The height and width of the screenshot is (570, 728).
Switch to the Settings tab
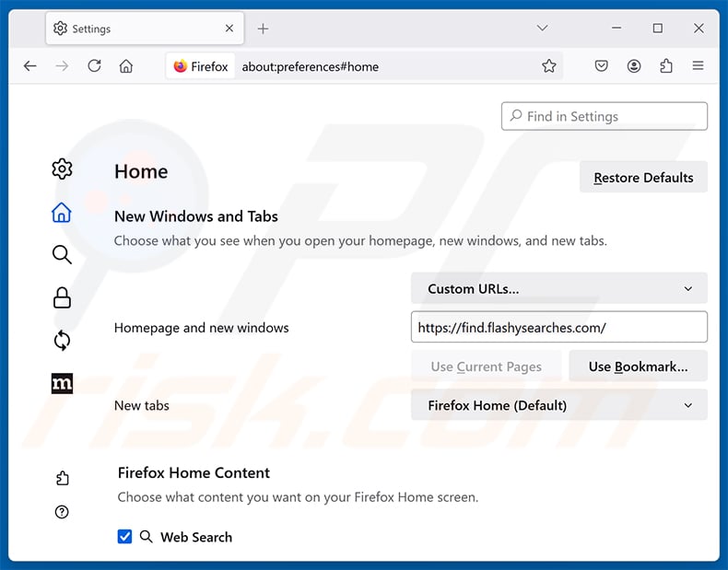click(145, 29)
